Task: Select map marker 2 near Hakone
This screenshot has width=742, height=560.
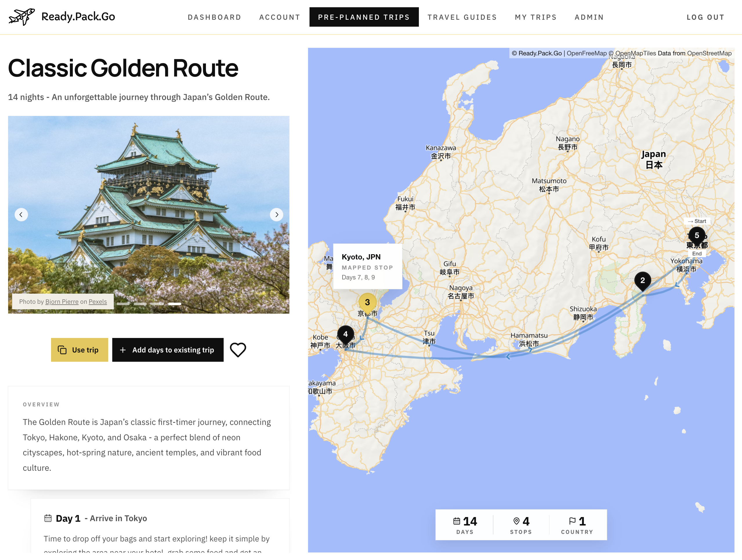Action: pos(643,281)
